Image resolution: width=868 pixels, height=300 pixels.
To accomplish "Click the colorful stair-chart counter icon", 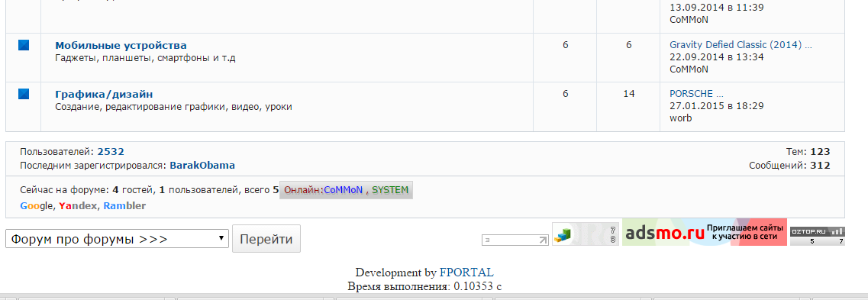I will (x=585, y=234).
